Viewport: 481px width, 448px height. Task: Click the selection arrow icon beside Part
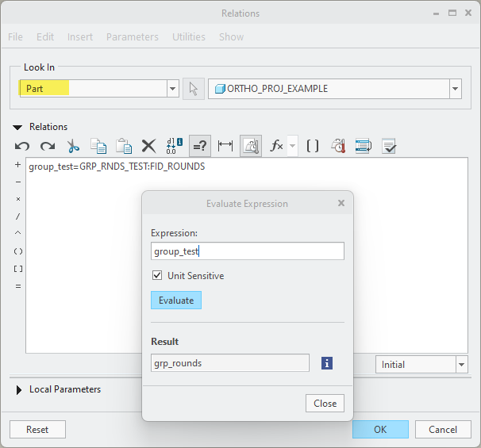194,89
